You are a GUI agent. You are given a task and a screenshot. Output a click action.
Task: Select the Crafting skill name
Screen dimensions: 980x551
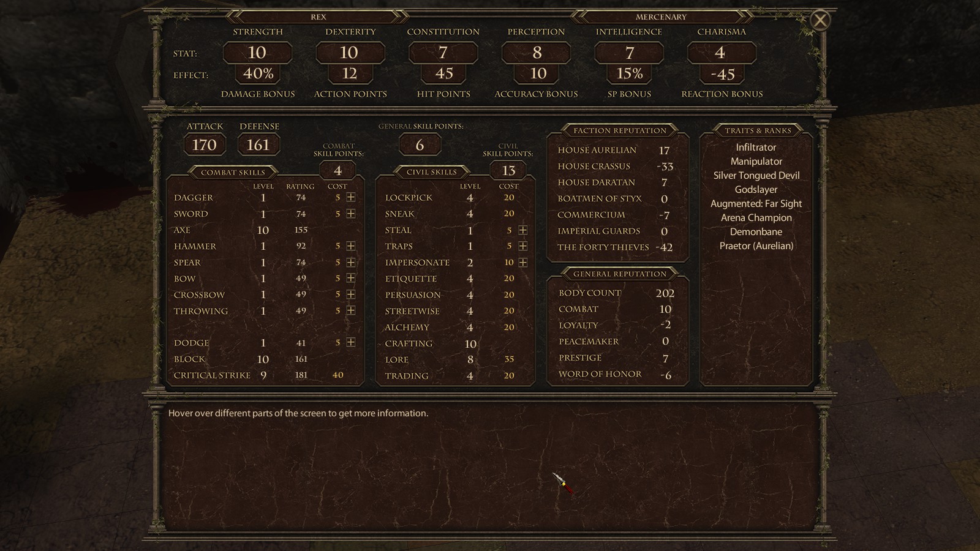(409, 343)
